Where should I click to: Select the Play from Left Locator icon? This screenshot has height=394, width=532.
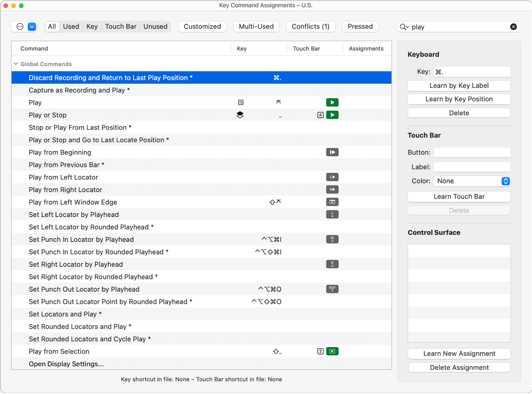tap(332, 177)
